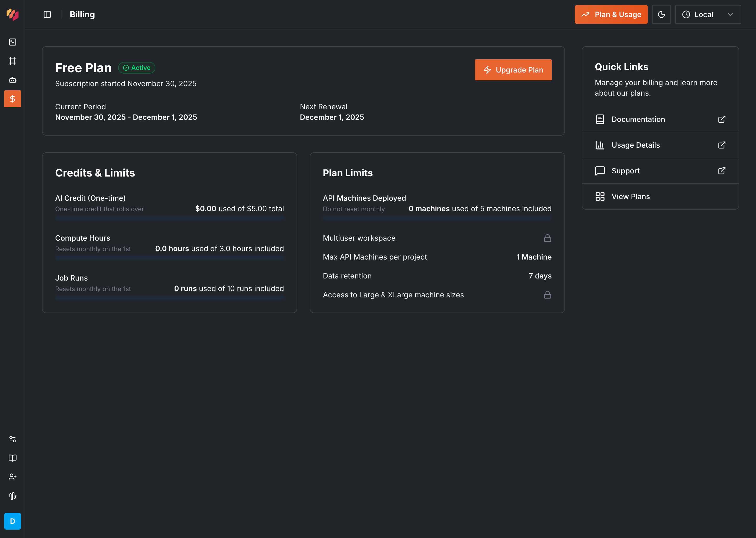Expand the Local timezone dropdown

click(x=708, y=14)
